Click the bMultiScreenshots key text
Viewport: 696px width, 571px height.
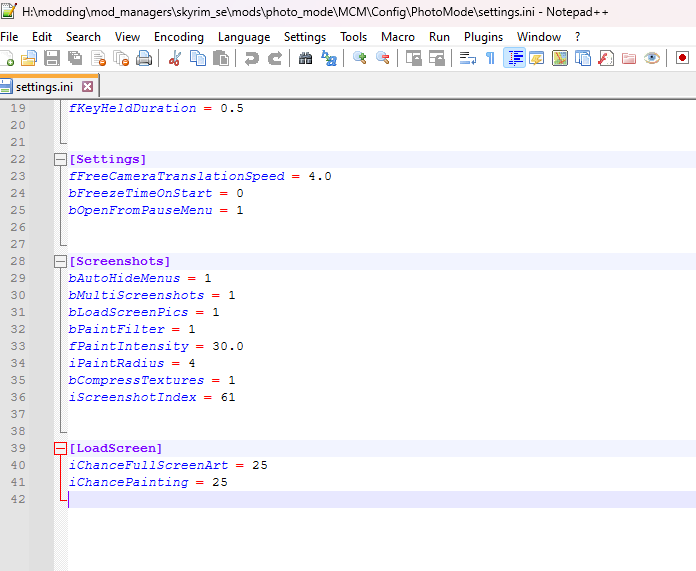click(136, 295)
